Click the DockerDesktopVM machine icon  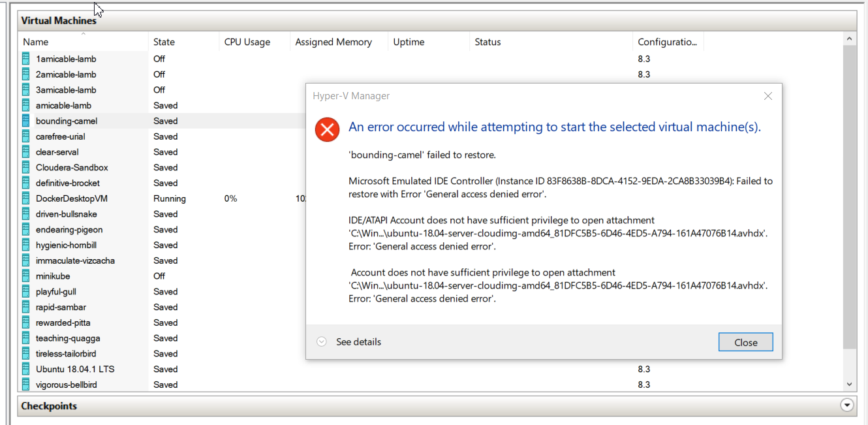click(x=25, y=198)
